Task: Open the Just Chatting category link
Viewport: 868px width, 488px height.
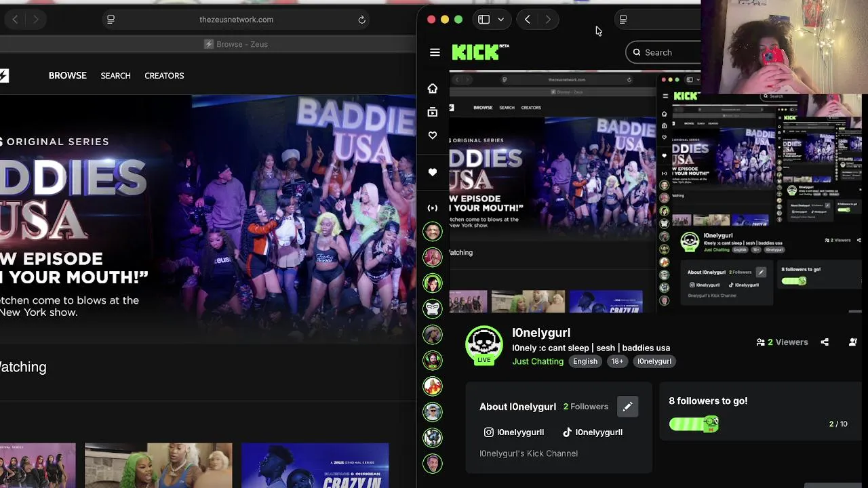Action: tap(538, 361)
